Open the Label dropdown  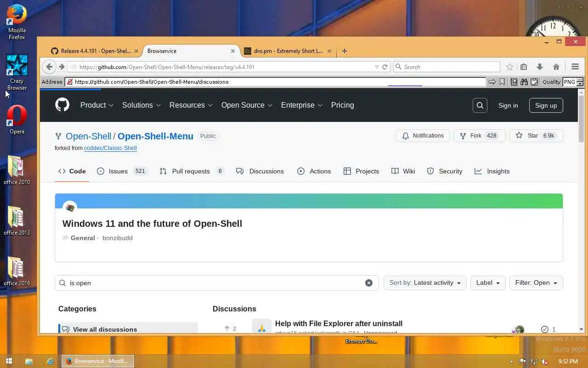(488, 283)
